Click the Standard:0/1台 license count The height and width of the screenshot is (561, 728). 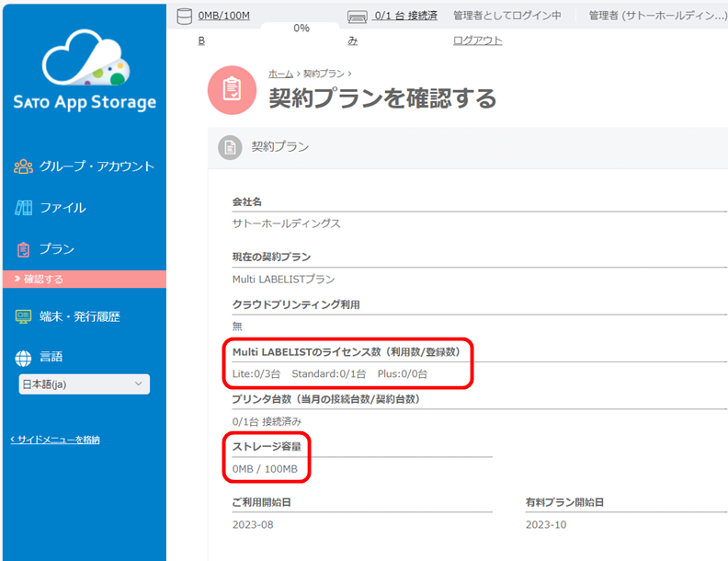[x=329, y=373]
